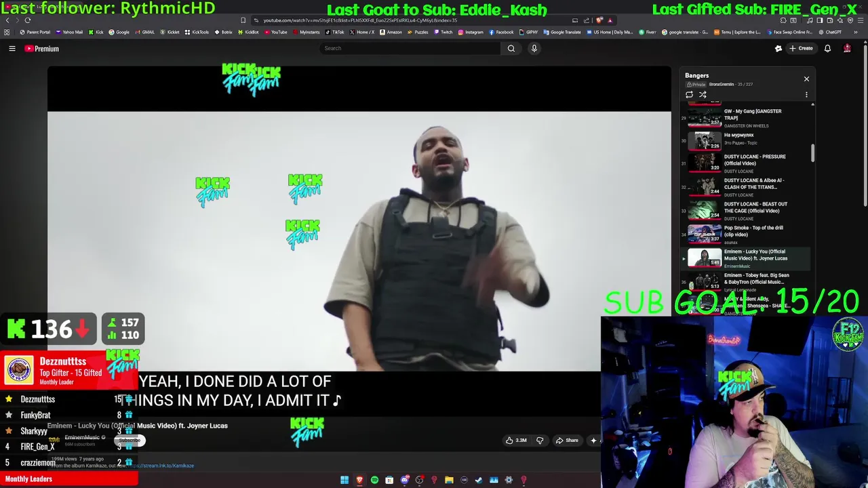The width and height of the screenshot is (868, 488).
Task: Subscribe to EminemMusic channel
Action: [130, 441]
